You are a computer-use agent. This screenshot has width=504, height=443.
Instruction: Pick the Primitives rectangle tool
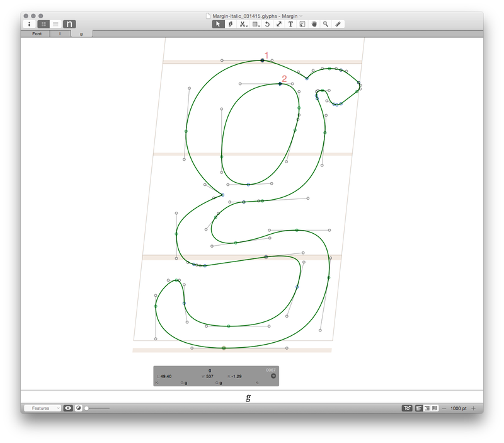click(x=255, y=24)
